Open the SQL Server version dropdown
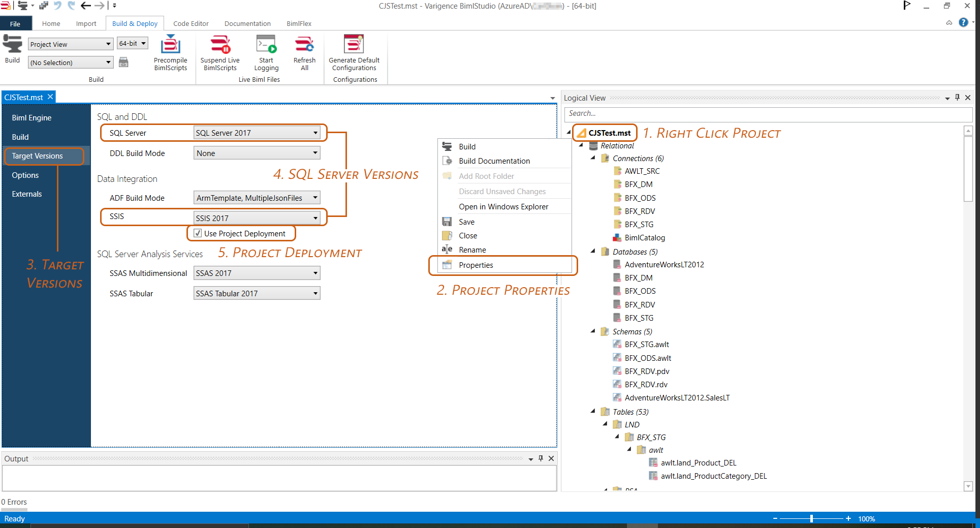The height and width of the screenshot is (528, 980). (x=257, y=133)
